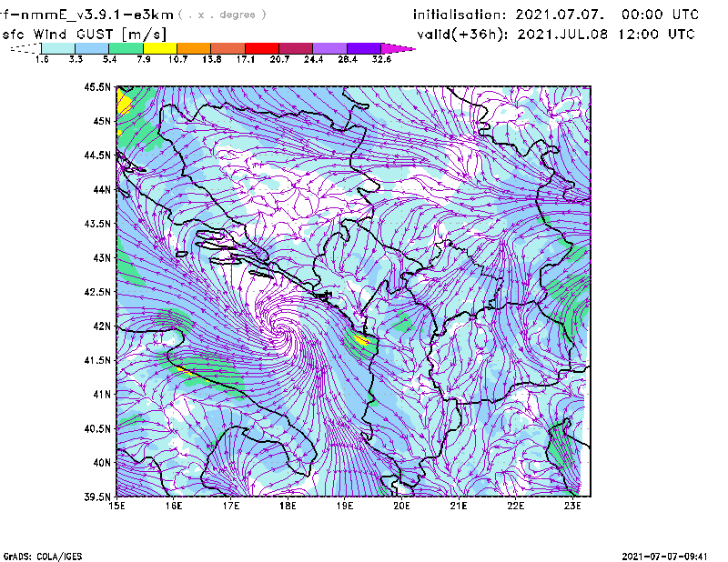
Task: Click legend value 20.7
Action: click(279, 59)
